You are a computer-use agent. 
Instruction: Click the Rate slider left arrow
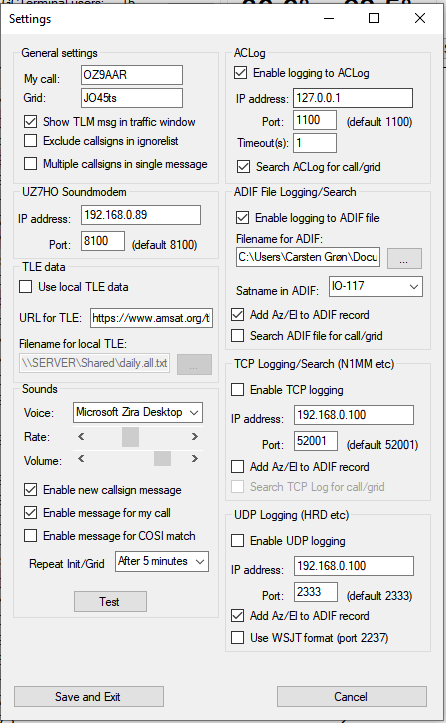[81, 436]
